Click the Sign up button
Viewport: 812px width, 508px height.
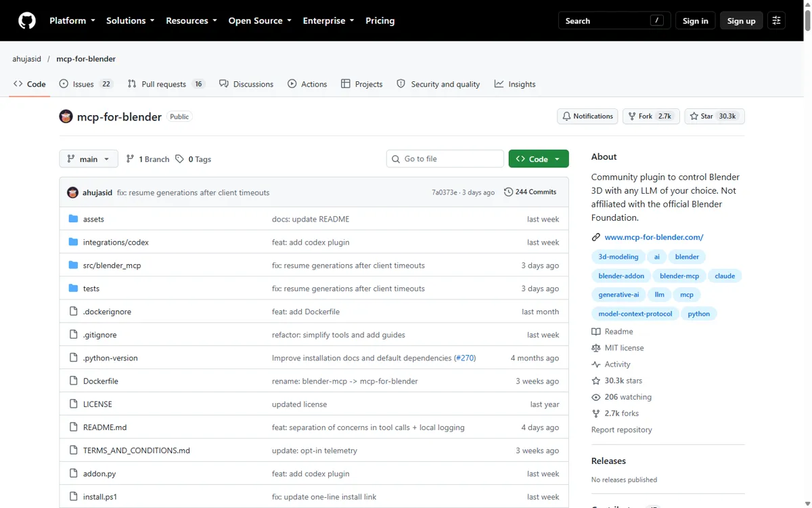coord(741,21)
